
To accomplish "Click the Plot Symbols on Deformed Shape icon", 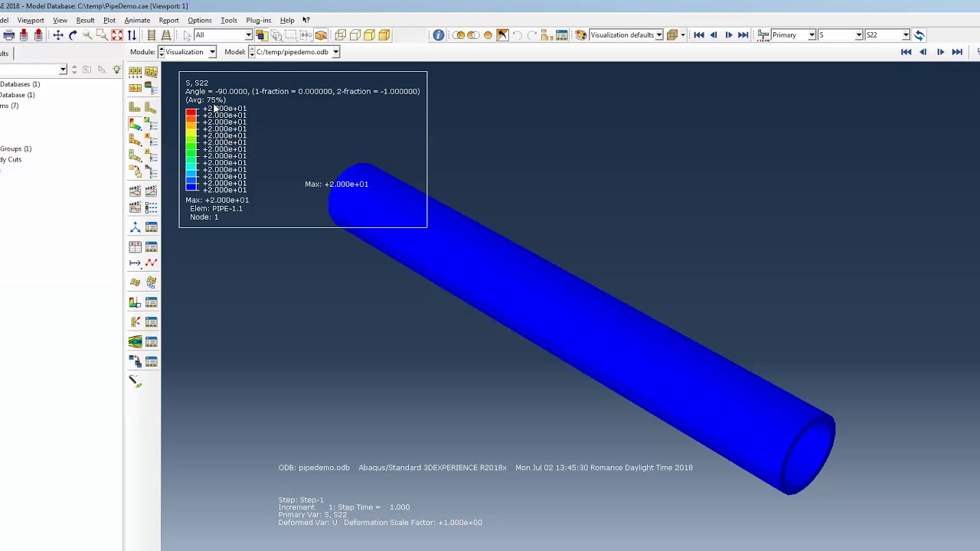I will (135, 139).
